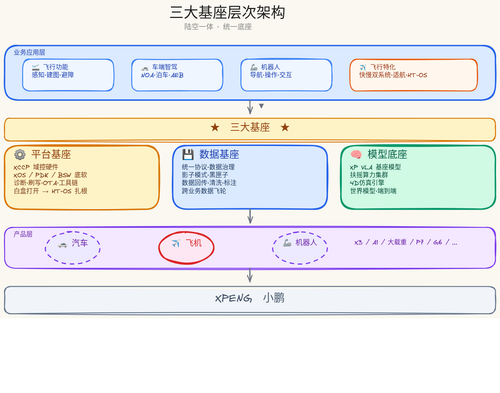The width and height of the screenshot is (500, 393).
Task: Click the 飞行功能 card title
Action: tap(55, 67)
